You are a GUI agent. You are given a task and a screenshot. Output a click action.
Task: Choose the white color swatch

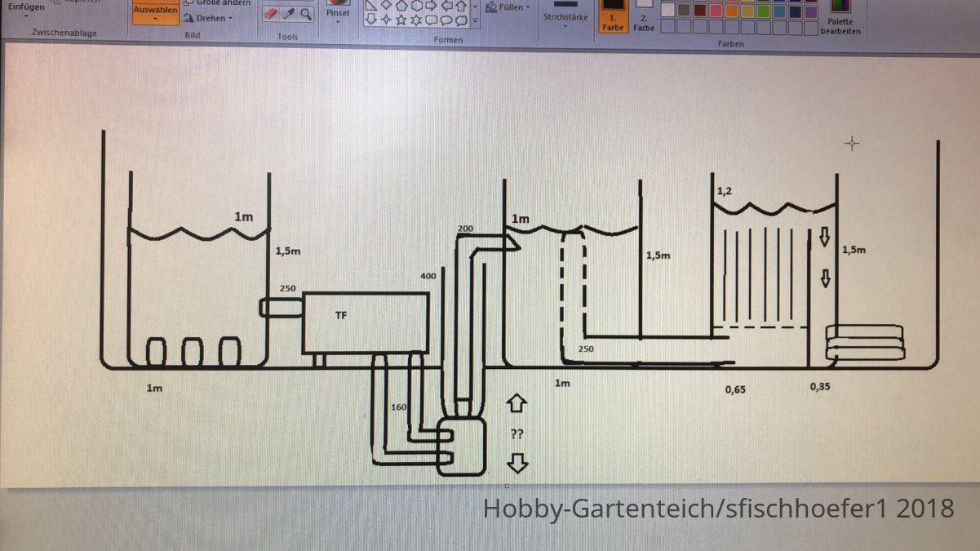point(668,11)
